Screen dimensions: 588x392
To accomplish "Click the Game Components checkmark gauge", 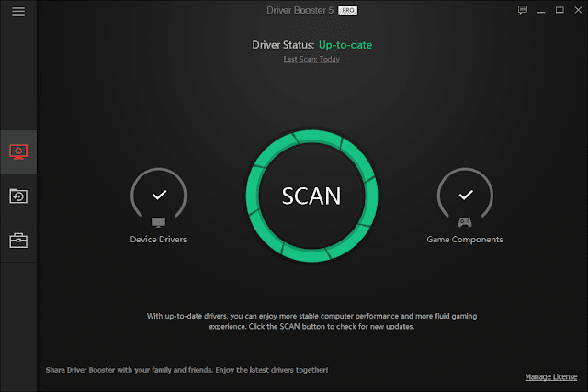I will (x=465, y=194).
